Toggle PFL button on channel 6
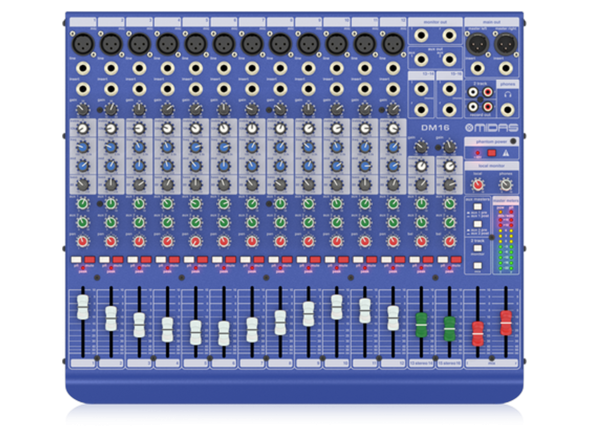 (217, 260)
